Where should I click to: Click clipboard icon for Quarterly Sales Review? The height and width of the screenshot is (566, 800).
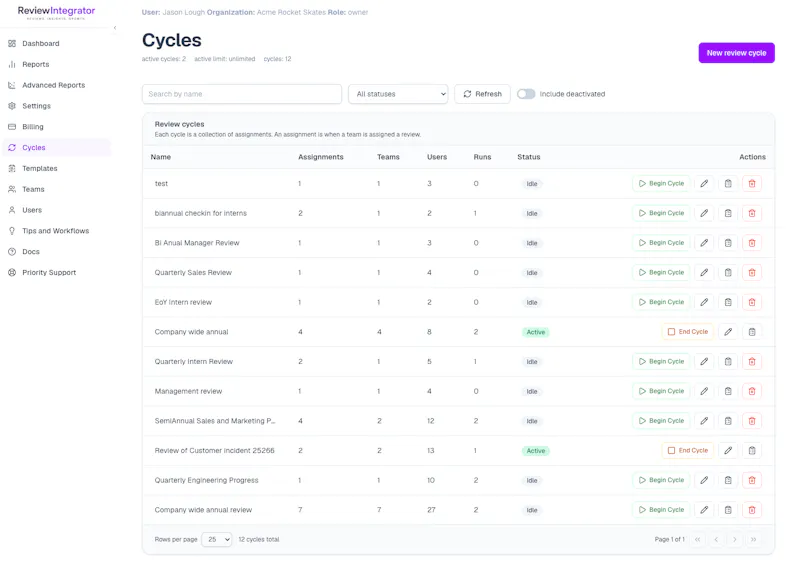728,273
